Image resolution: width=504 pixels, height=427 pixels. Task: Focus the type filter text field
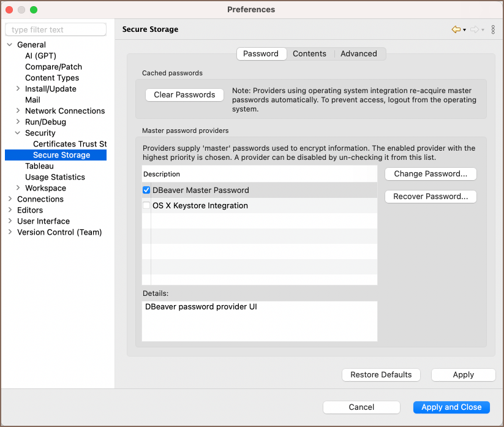pyautogui.click(x=56, y=29)
